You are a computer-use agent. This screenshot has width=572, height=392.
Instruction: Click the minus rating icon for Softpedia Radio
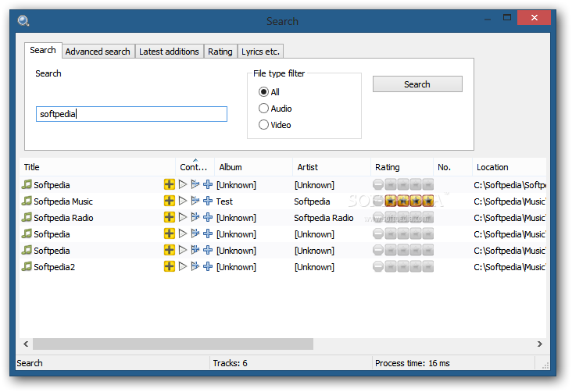tap(378, 217)
